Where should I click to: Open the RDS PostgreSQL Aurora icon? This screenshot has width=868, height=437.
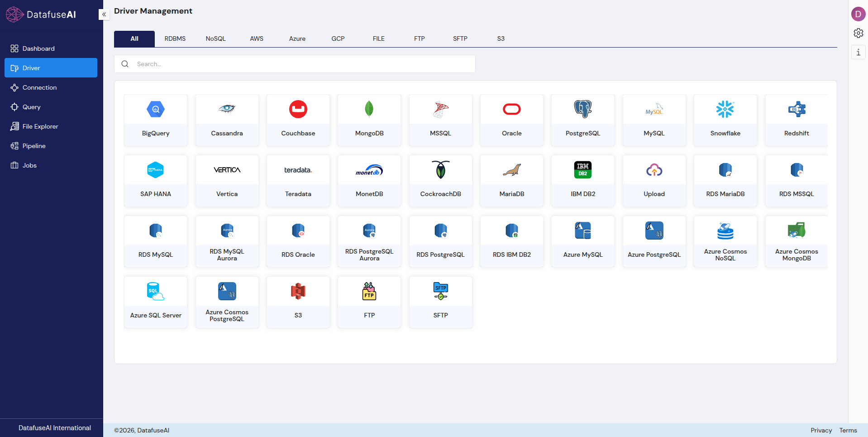[x=369, y=231]
